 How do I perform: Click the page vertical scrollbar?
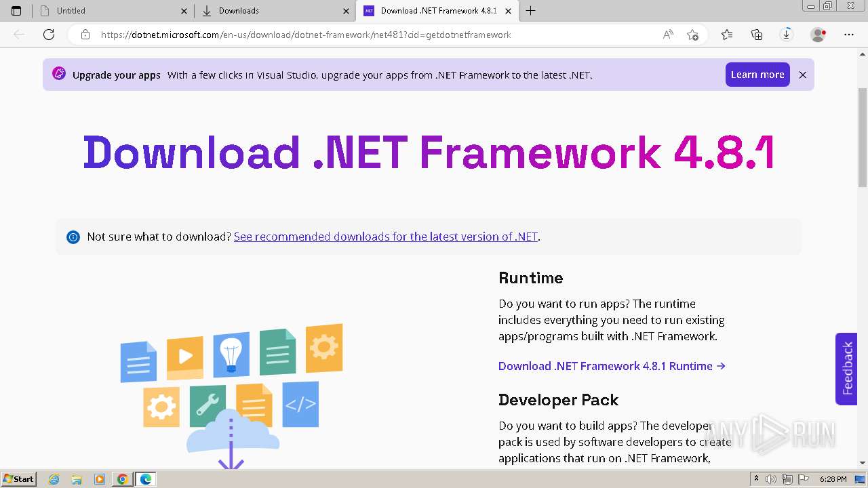[863, 138]
